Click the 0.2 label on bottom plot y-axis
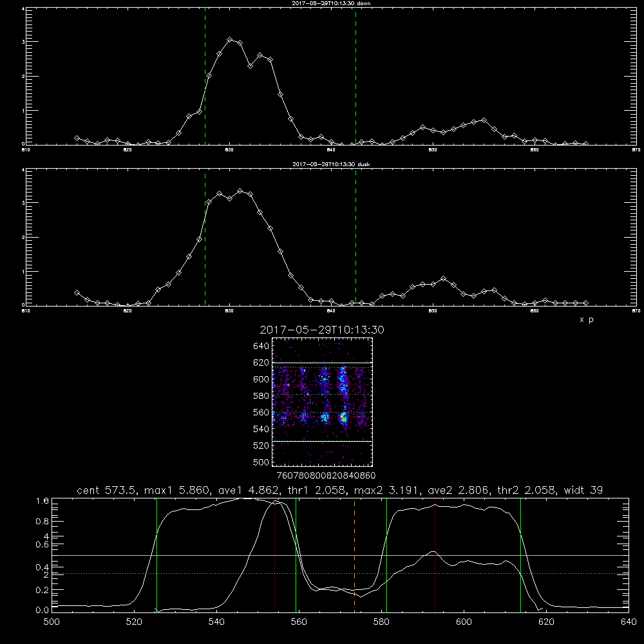Image resolution: width=644 pixels, height=644 pixels. pos(43,590)
